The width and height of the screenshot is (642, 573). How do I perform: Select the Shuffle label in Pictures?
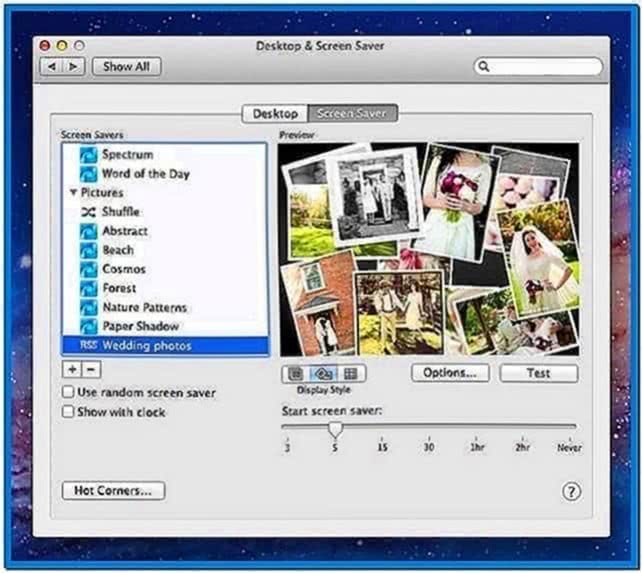pyautogui.click(x=121, y=211)
